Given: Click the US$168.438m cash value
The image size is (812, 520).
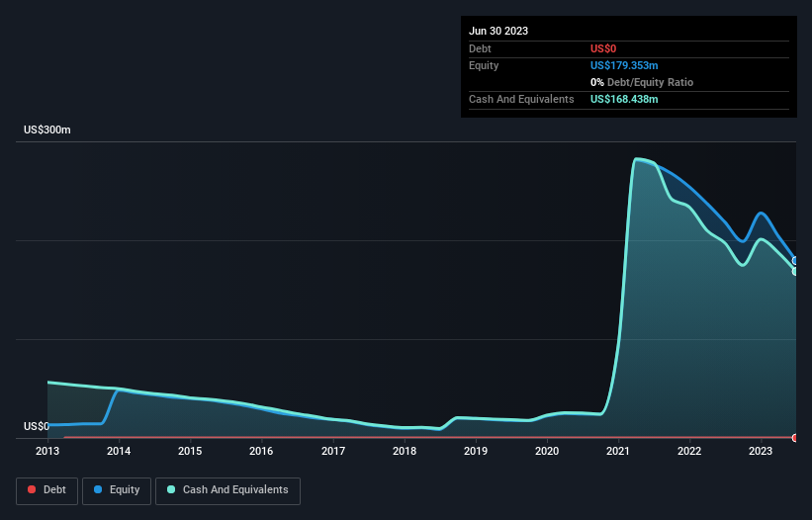Looking at the screenshot, I should [x=624, y=99].
